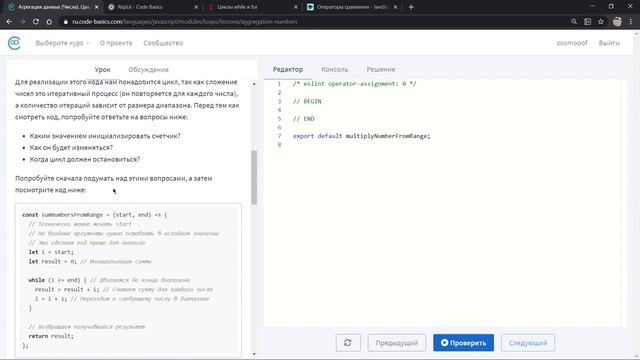Screen dimensions: 640x360
Task: Select the 'Редактор' tab
Action: (288, 69)
